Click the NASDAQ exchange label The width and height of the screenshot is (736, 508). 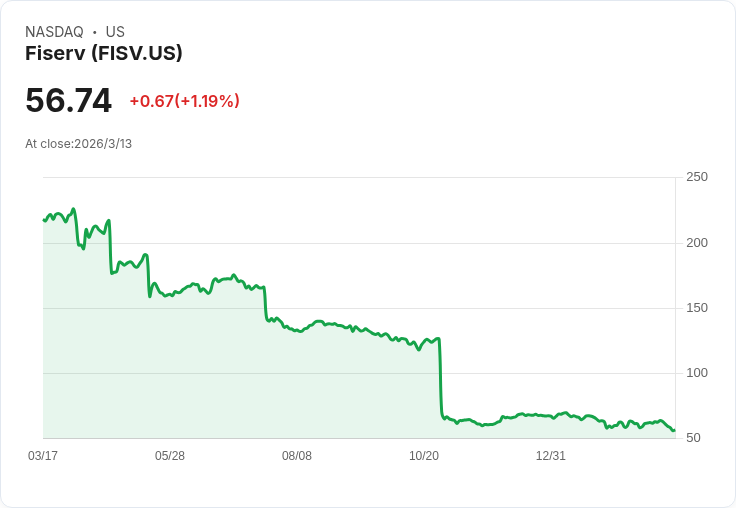[54, 31]
